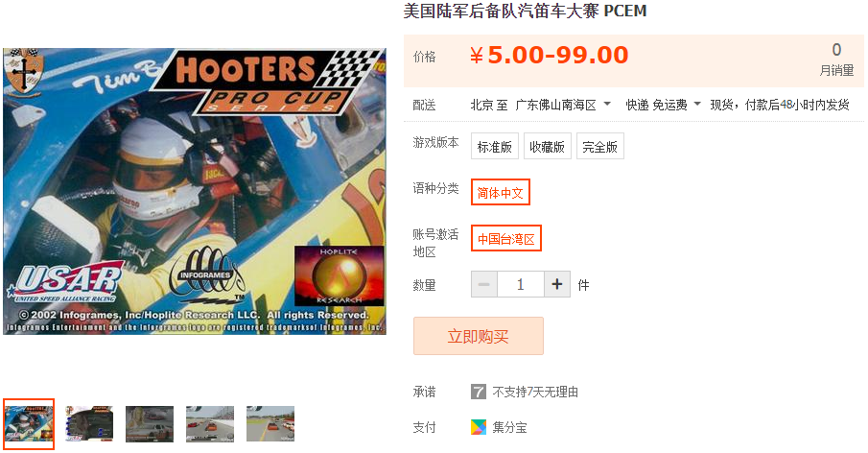Click the 7-day return policy icon

(479, 393)
